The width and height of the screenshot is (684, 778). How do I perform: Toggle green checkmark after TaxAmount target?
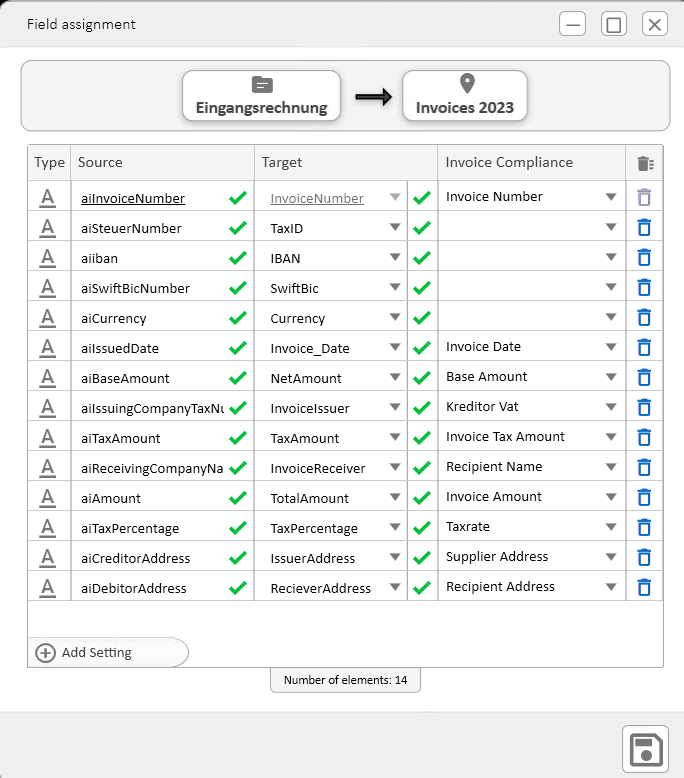pos(422,438)
